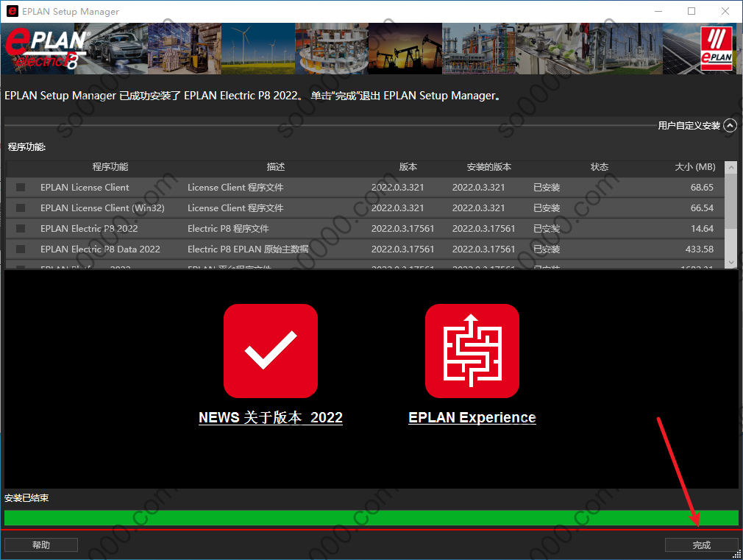
Task: Click the 68.65 size value
Action: coord(702,188)
